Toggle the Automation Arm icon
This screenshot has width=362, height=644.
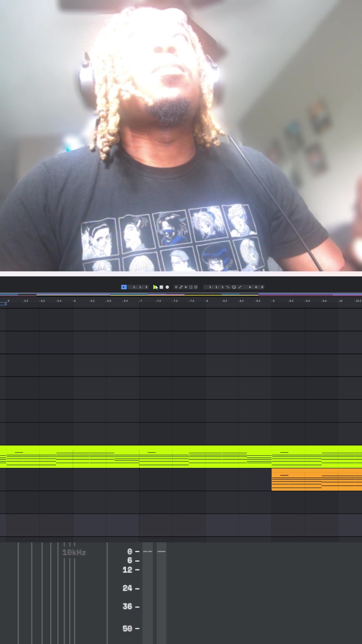181,287
